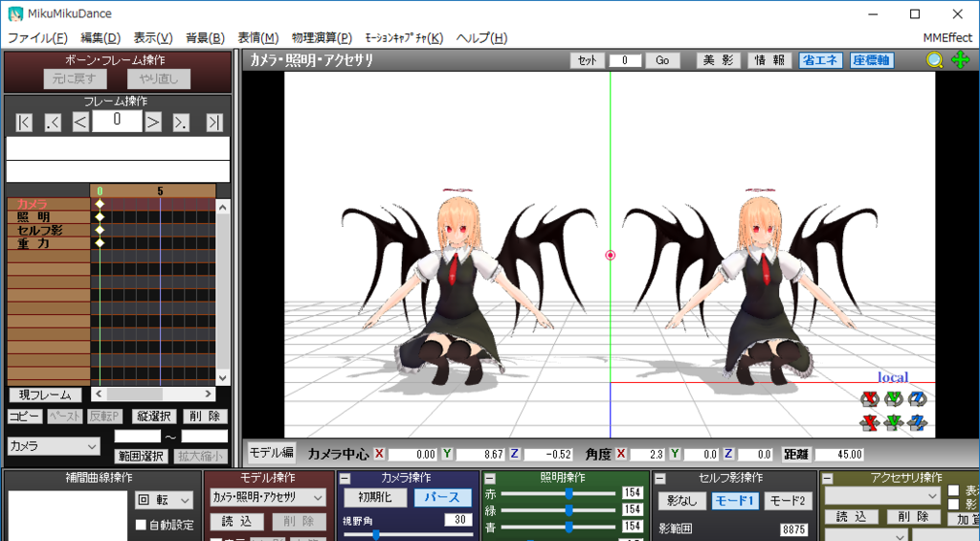
Task: Click the 影なし button
Action: 682,501
